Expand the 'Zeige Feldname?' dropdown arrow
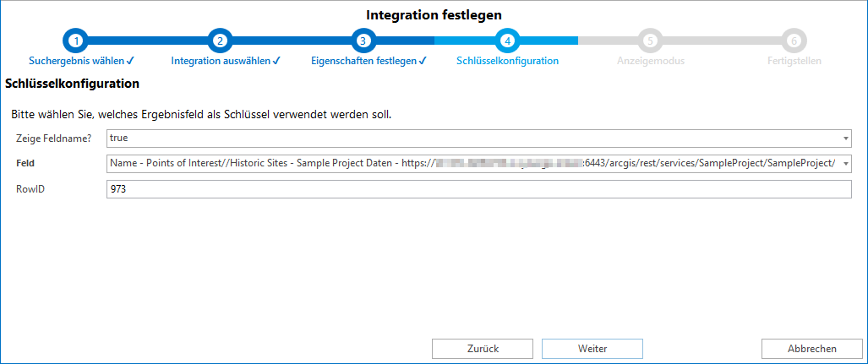The height and width of the screenshot is (364, 868). (845, 138)
